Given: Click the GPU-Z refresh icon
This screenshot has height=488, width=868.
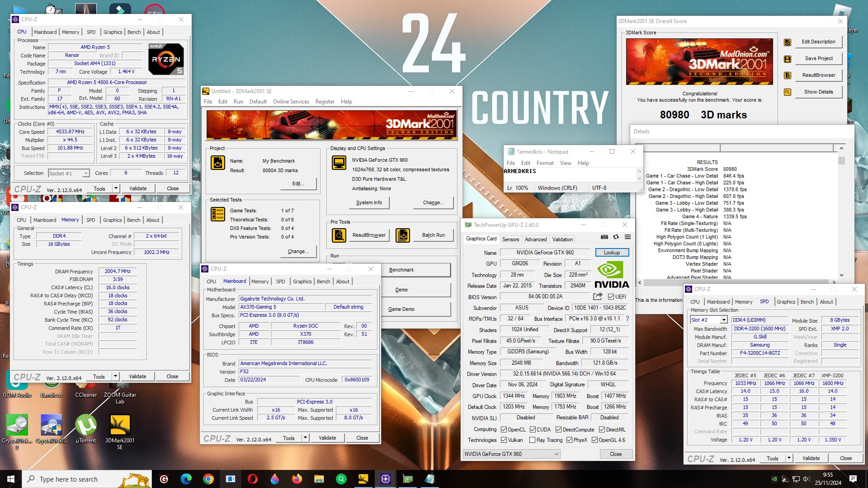Looking at the screenshot, I should [616, 237].
